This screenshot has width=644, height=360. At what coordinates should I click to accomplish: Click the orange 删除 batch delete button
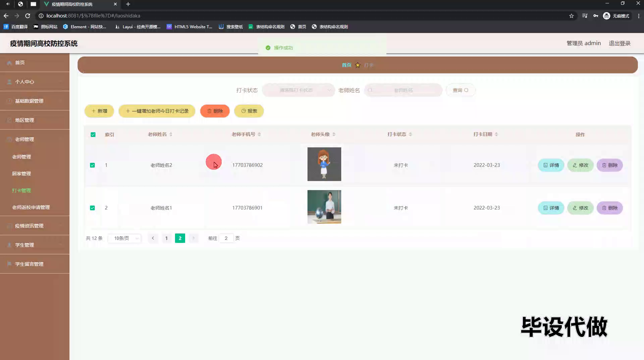pyautogui.click(x=215, y=111)
